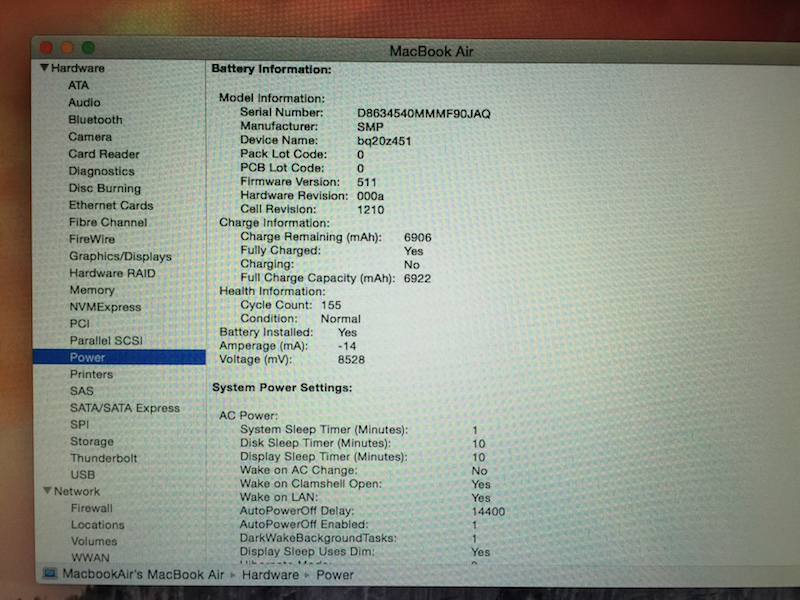Click the device name bq20z451
The height and width of the screenshot is (600, 800).
pos(384,141)
